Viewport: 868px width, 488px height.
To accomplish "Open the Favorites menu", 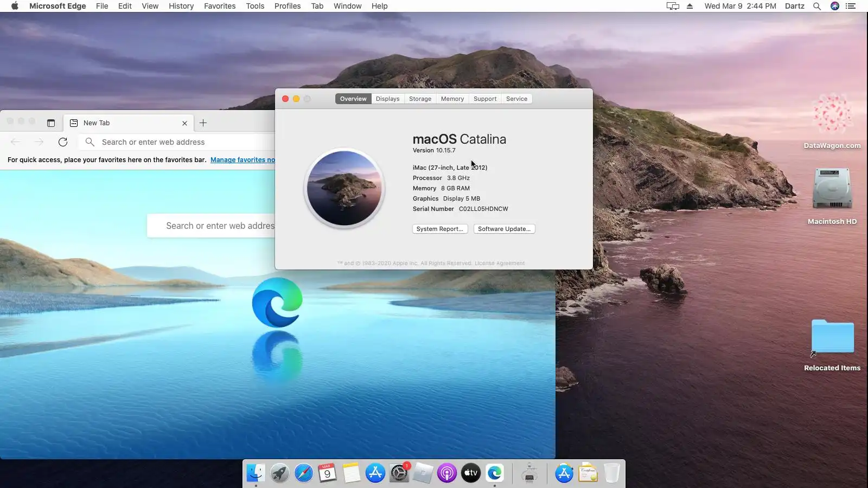I will tap(220, 6).
